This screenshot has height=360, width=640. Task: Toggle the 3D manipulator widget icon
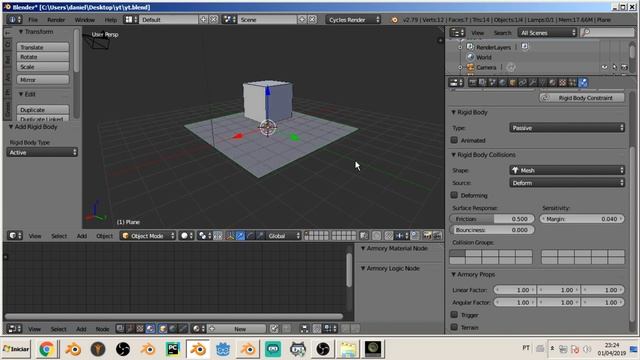pyautogui.click(x=230, y=236)
